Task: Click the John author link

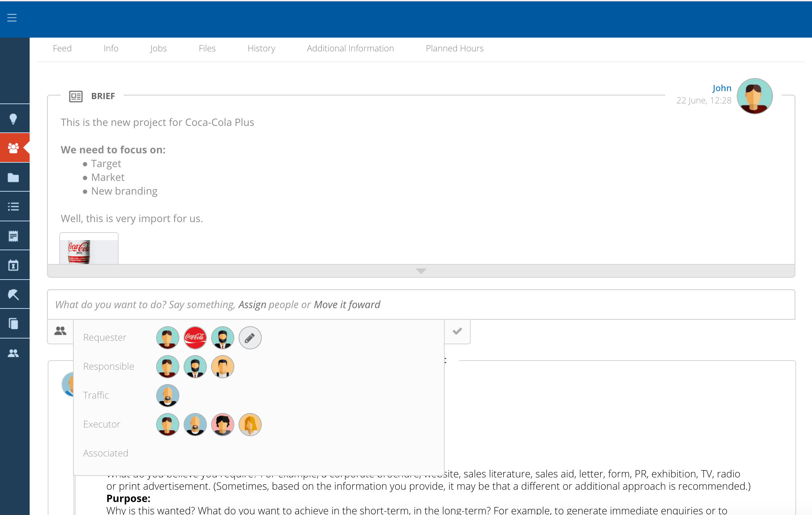Action: coord(722,88)
